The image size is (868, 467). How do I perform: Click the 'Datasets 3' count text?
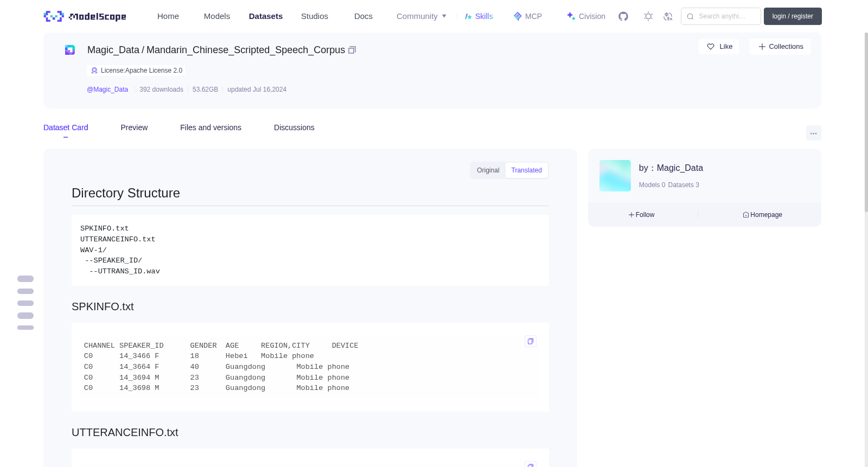(x=684, y=185)
